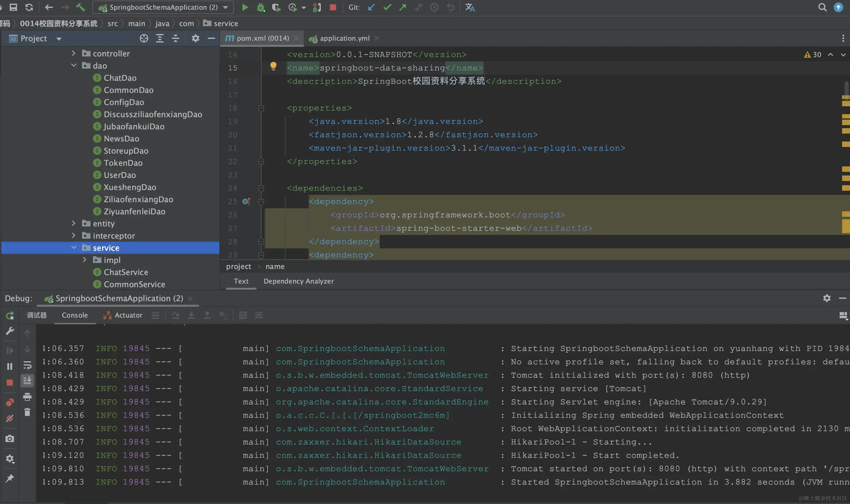The image size is (850, 504).
Task: Toggle scroll to end of console
Action: [28, 380]
